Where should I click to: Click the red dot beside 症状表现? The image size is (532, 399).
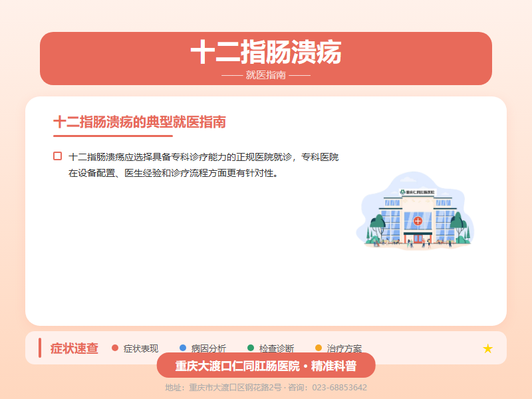(x=115, y=348)
